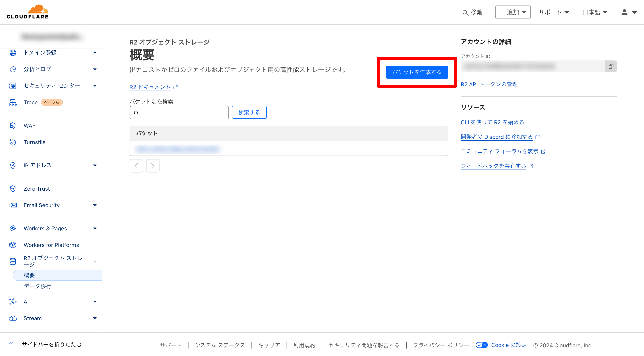Open Workers for Platforms sidebar item
This screenshot has height=356, width=644.
pyautogui.click(x=51, y=245)
